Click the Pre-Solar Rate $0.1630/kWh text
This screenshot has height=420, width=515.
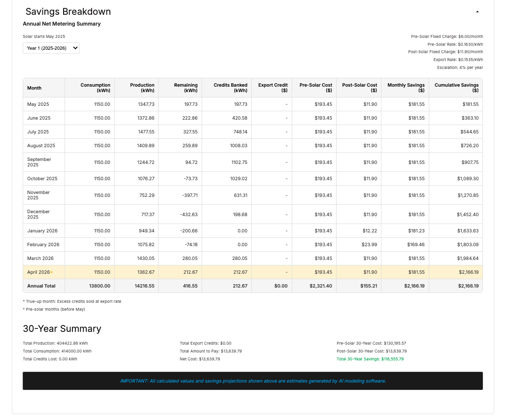click(455, 44)
